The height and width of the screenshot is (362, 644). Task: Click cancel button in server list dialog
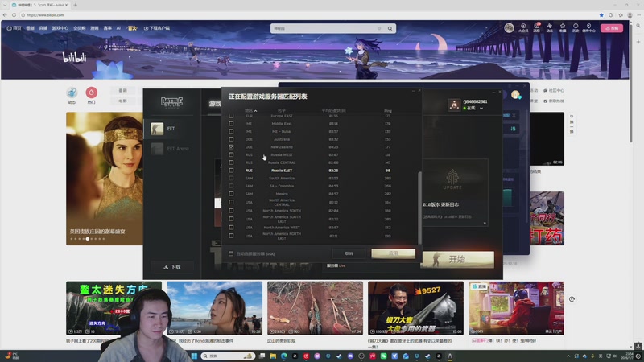point(349,253)
